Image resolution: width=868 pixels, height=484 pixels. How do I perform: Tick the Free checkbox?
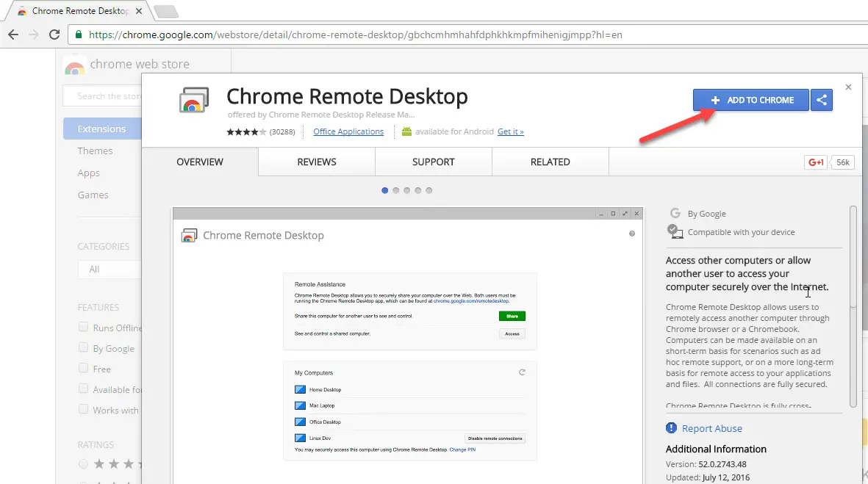click(83, 368)
